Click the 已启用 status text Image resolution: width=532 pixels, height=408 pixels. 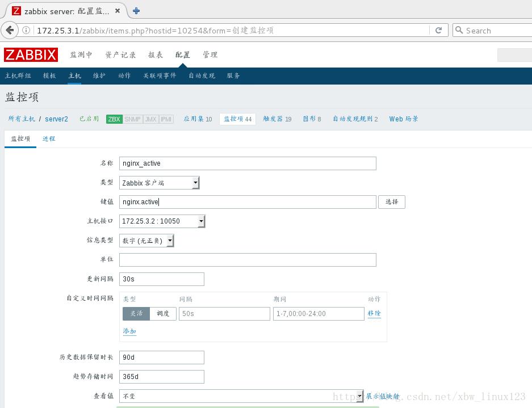coord(89,119)
